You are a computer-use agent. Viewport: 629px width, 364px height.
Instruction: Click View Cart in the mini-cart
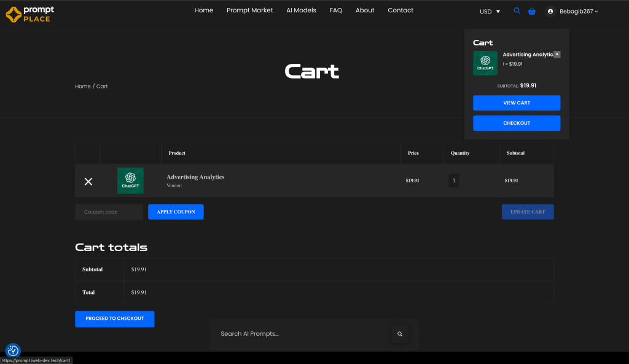click(x=517, y=103)
